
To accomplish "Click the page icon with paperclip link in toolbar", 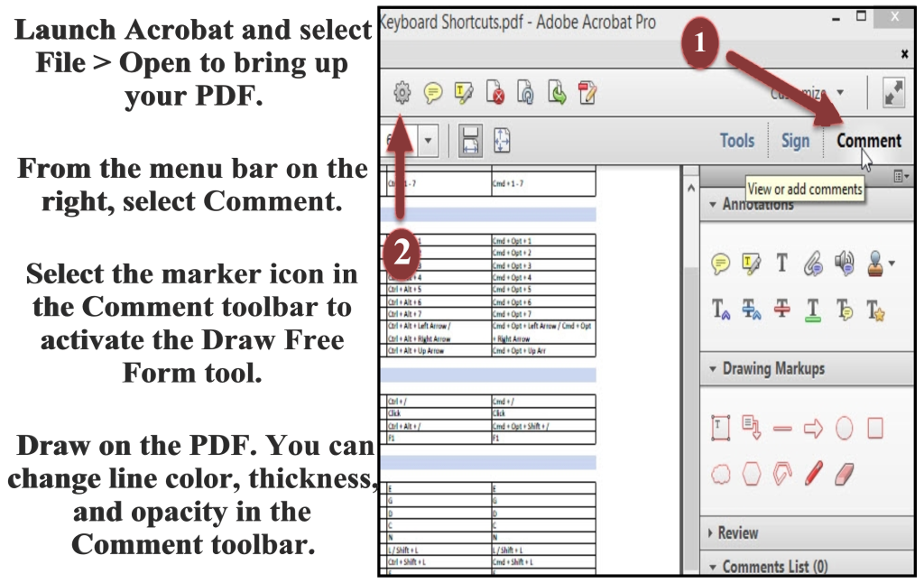I will [526, 93].
